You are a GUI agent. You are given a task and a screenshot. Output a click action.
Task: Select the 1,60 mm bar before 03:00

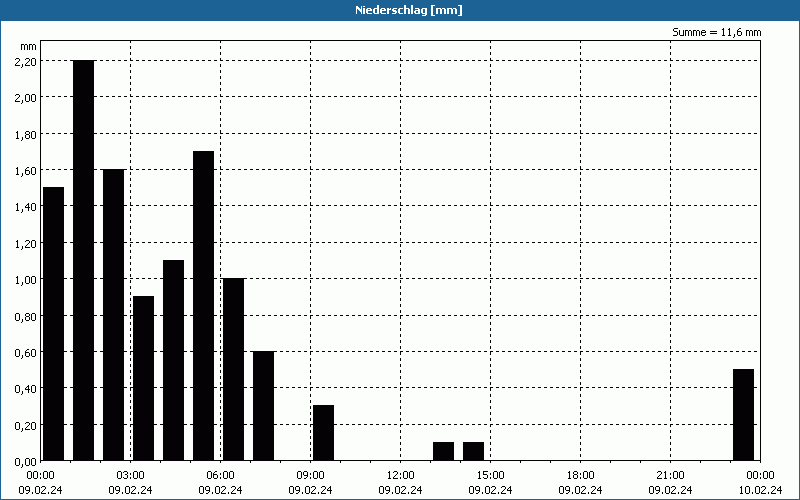[113, 315]
